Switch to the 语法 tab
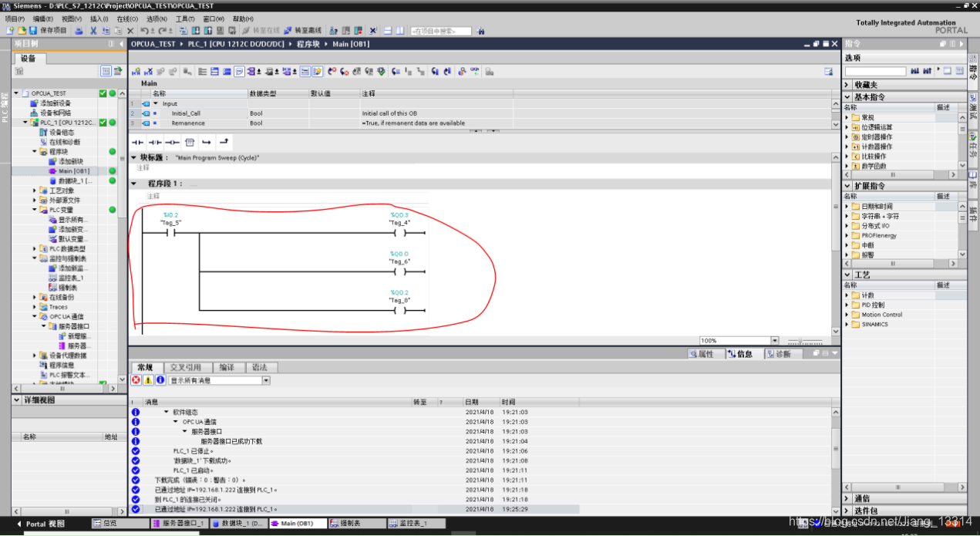 (x=259, y=368)
